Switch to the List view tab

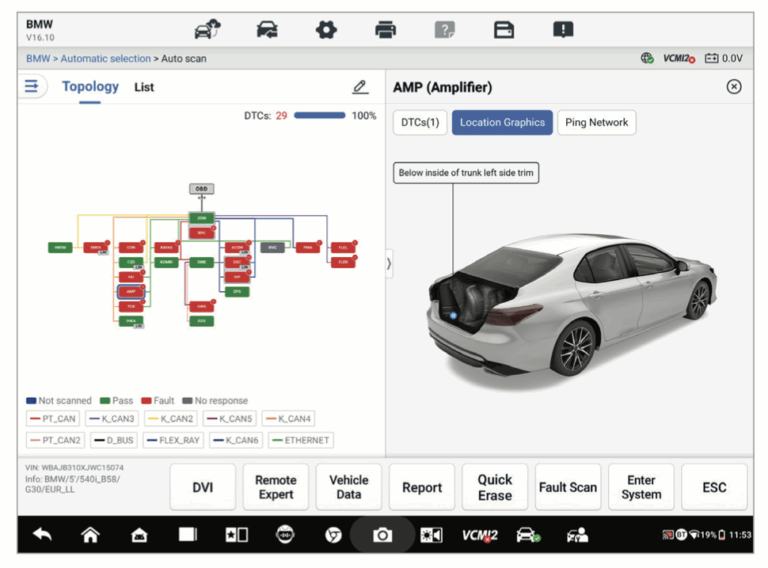[144, 87]
